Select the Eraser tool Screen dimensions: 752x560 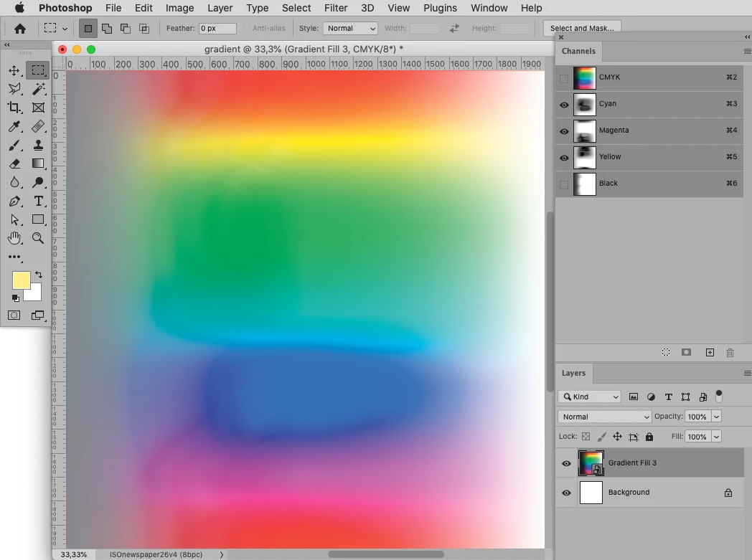point(14,163)
